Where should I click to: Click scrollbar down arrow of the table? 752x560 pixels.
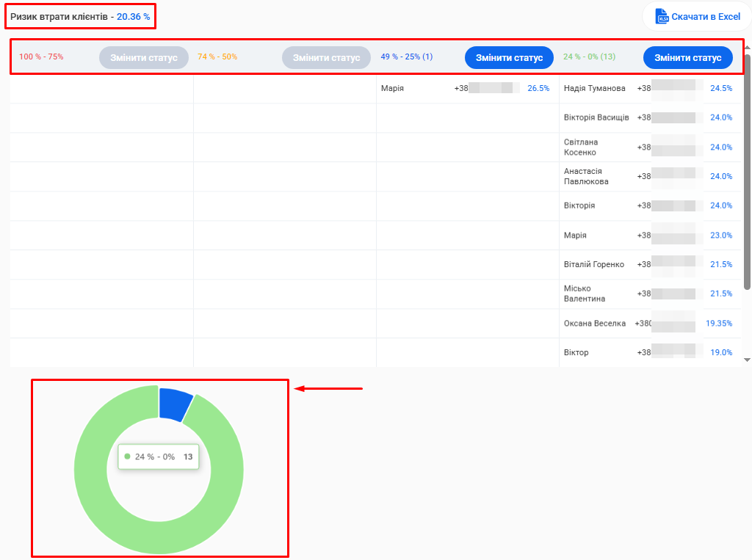click(747, 360)
